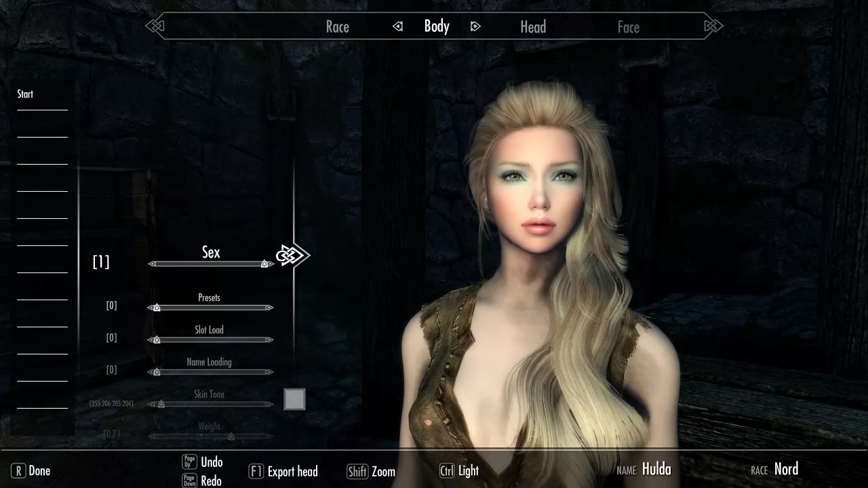868x488 pixels.
Task: Click the race value Nord
Action: 786,469
